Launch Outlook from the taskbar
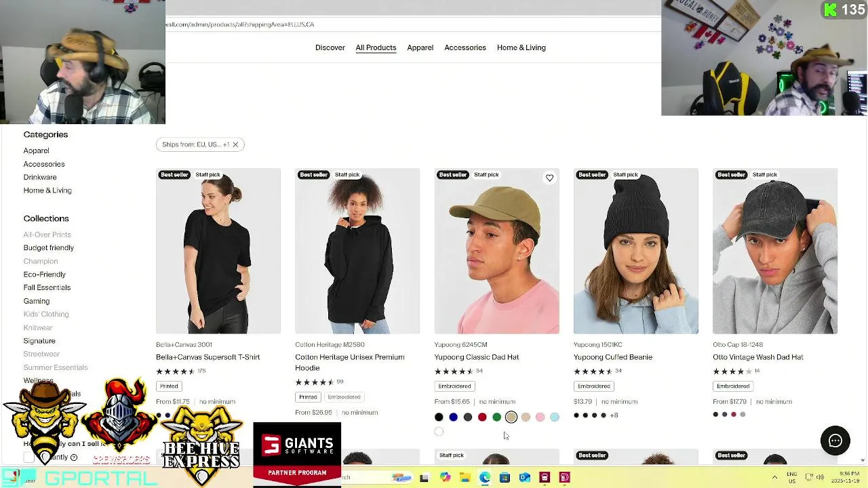This screenshot has width=868, height=488. click(524, 478)
